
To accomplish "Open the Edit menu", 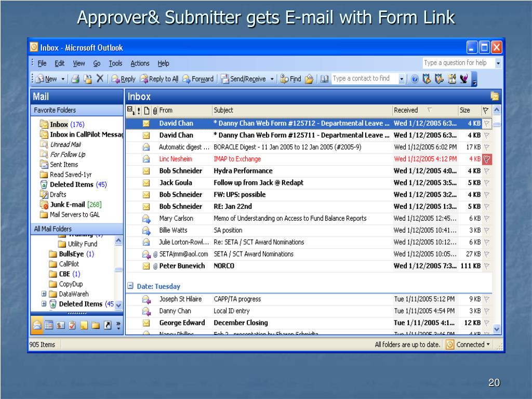I will click(x=60, y=63).
